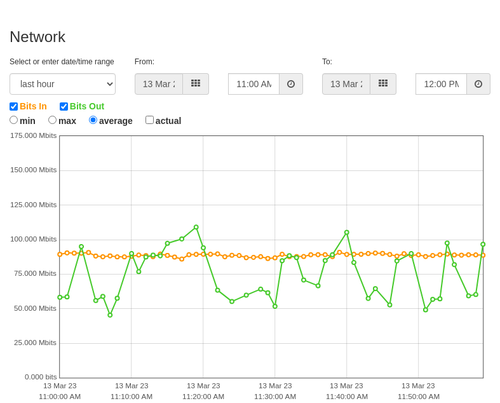Screen dimensions: 500x403
Task: Click the To time field '12:00 PM'
Action: click(441, 84)
